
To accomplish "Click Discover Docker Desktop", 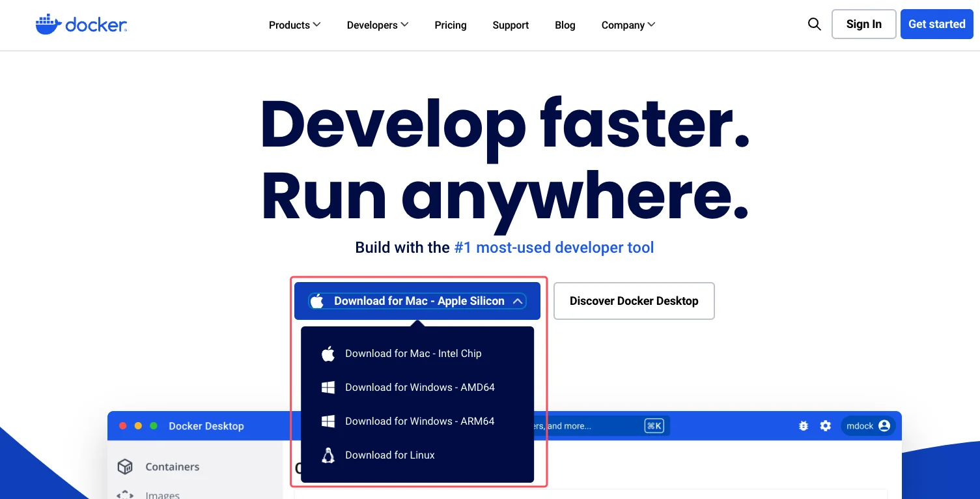I will [634, 301].
